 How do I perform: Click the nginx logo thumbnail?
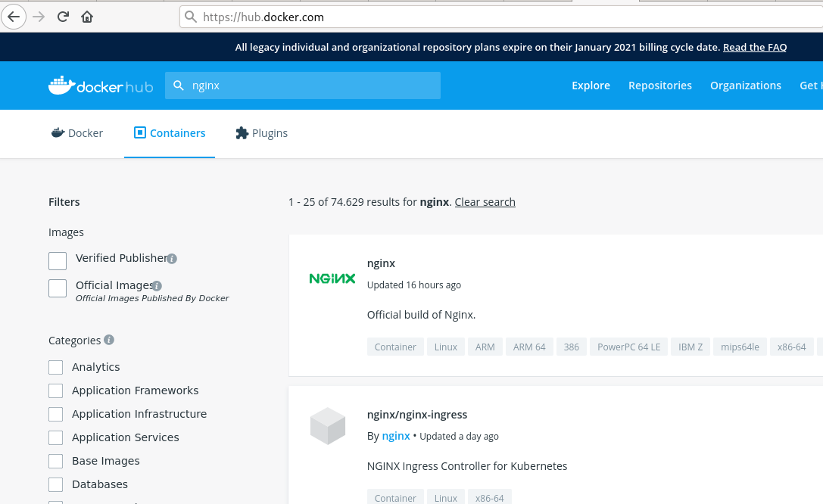click(x=332, y=278)
